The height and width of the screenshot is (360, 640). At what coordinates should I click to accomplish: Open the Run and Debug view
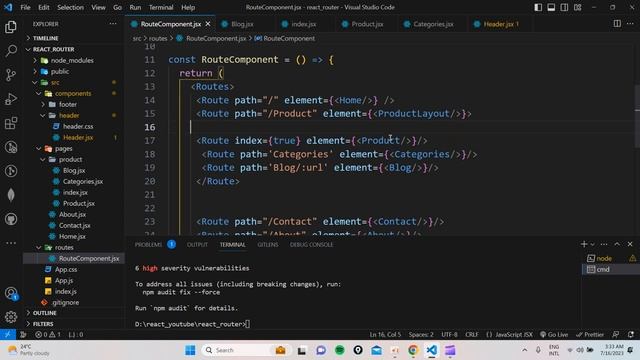click(11, 99)
